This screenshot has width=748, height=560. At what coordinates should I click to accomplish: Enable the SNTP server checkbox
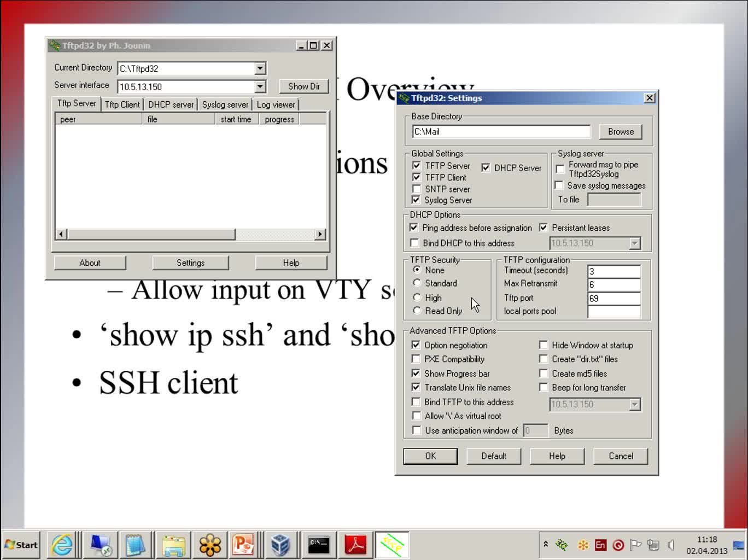[417, 189]
